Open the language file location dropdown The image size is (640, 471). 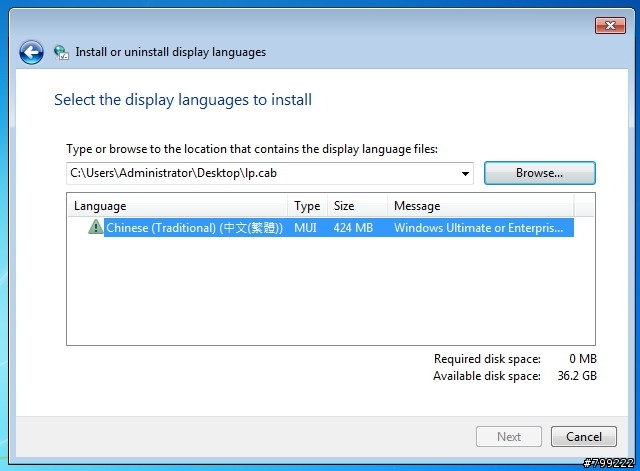pyautogui.click(x=465, y=173)
